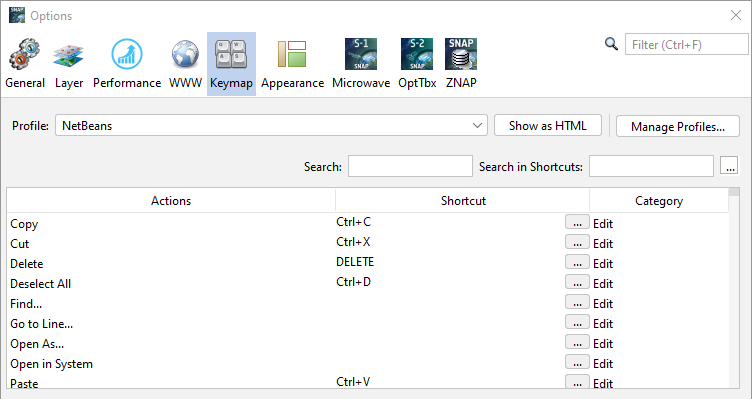This screenshot has height=399, width=752.
Task: Focus the Search text field
Action: [x=410, y=166]
